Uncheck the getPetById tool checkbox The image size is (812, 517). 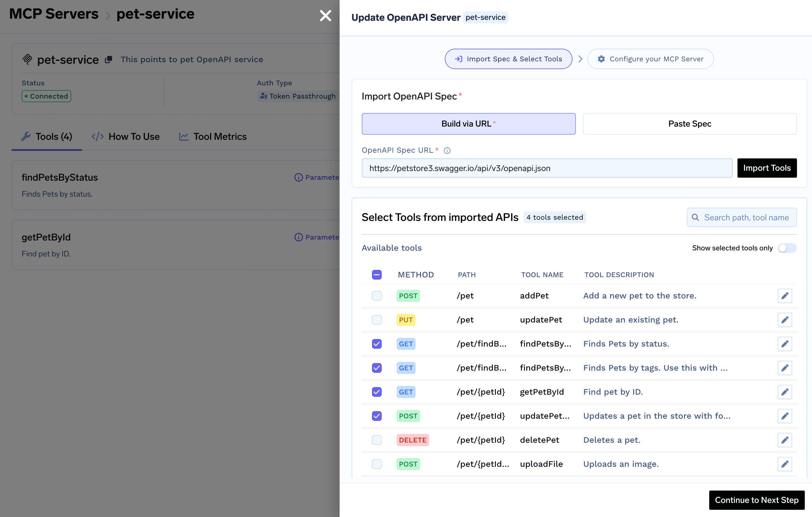pos(377,392)
